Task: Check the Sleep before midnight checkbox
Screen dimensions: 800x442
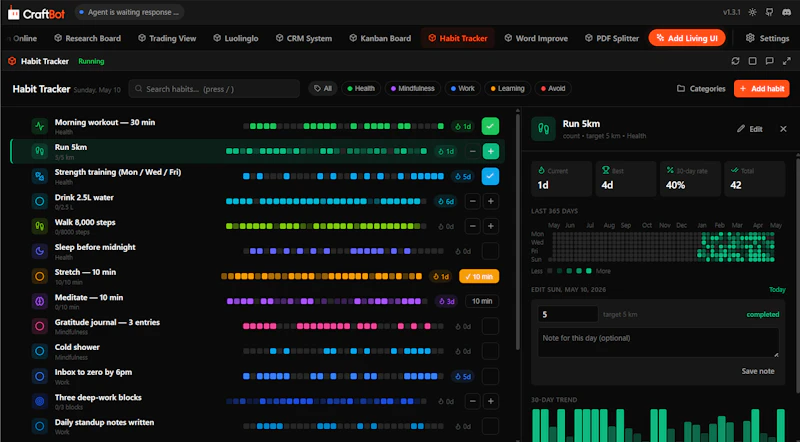Action: (x=490, y=251)
